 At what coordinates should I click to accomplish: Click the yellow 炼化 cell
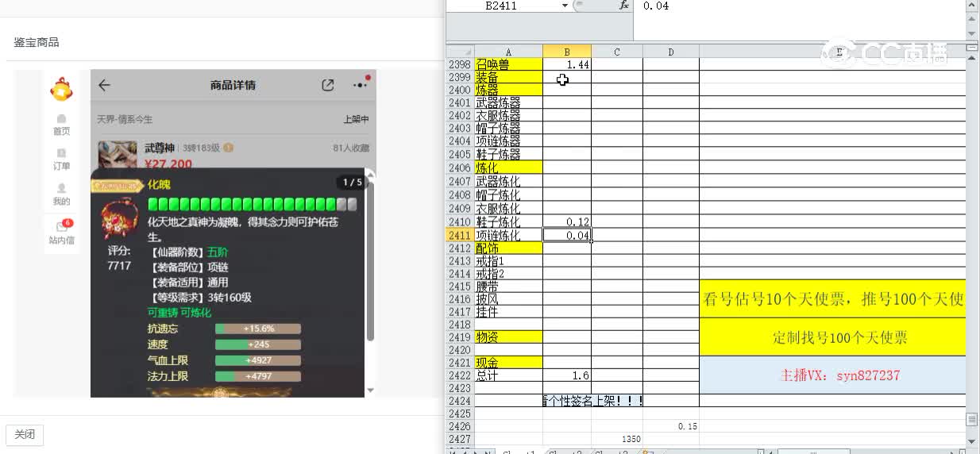coord(508,167)
